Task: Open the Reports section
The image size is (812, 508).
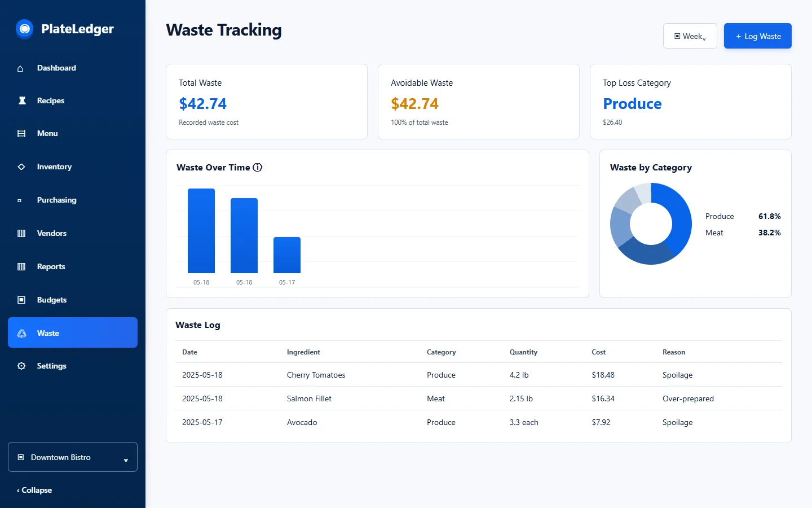Action: tap(73, 266)
